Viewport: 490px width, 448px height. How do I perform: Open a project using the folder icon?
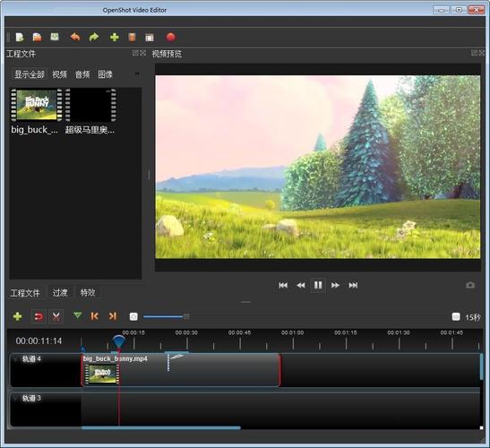(x=38, y=38)
